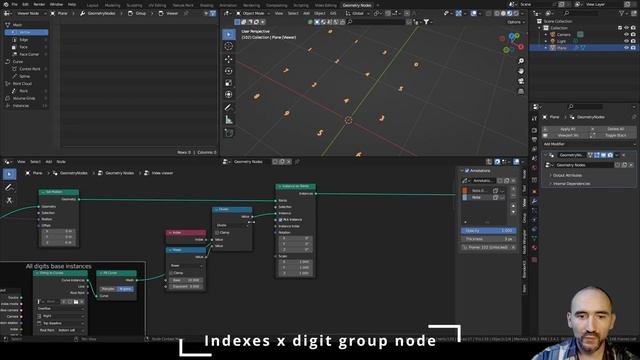Image resolution: width=640 pixels, height=360 pixels.
Task: Activate the Move tool in viewport
Action: (229, 59)
